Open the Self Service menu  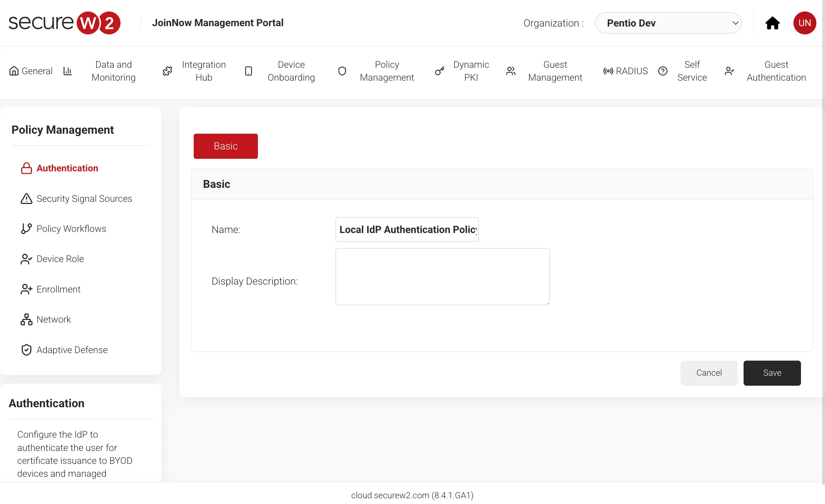[x=692, y=71]
